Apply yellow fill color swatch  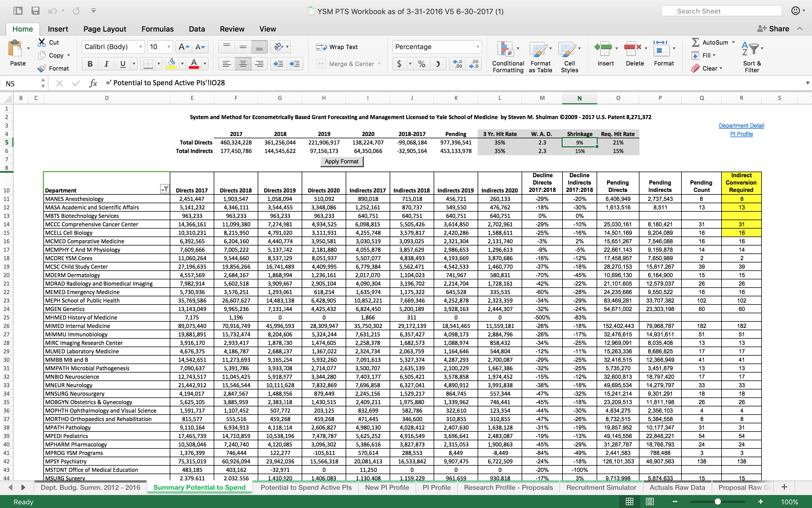coord(171,64)
